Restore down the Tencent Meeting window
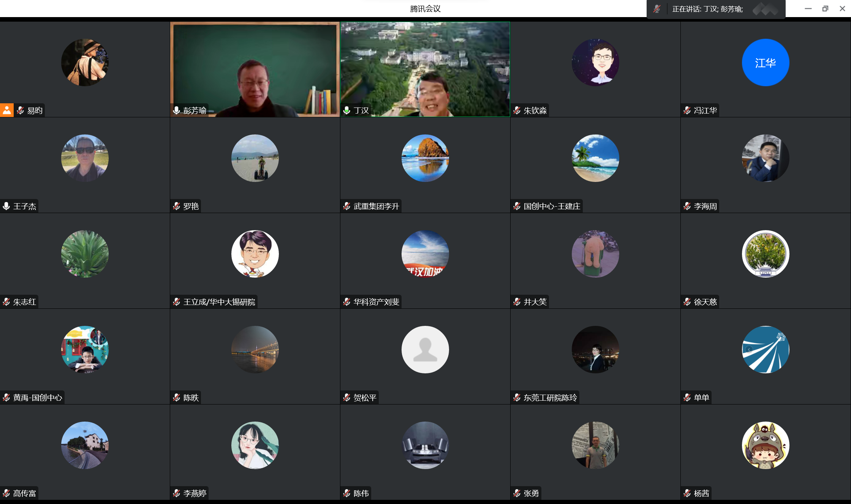The height and width of the screenshot is (504, 851). click(825, 8)
